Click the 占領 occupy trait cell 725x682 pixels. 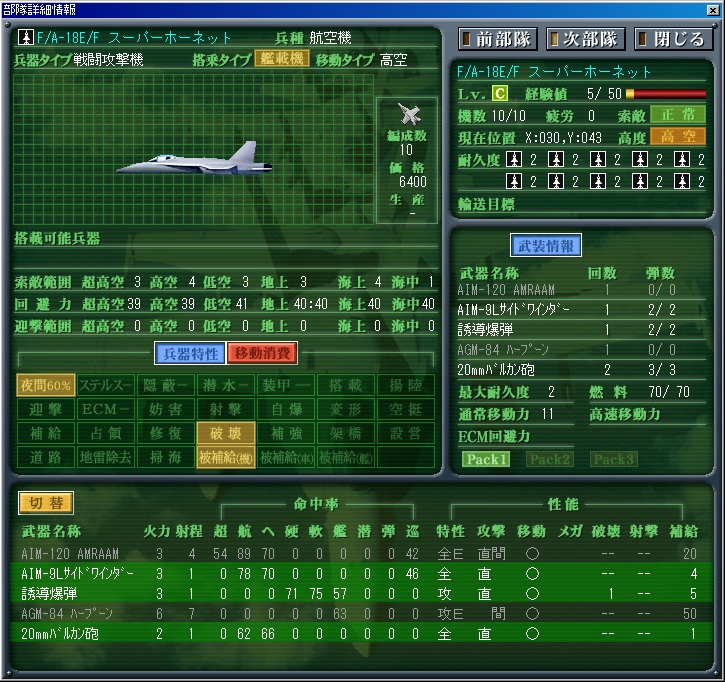[106, 433]
